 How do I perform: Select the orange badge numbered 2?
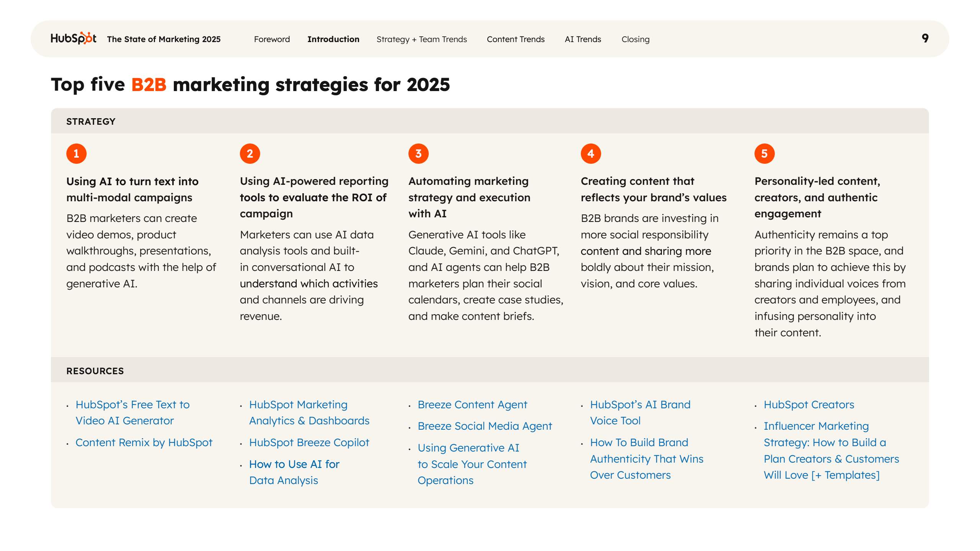click(250, 153)
